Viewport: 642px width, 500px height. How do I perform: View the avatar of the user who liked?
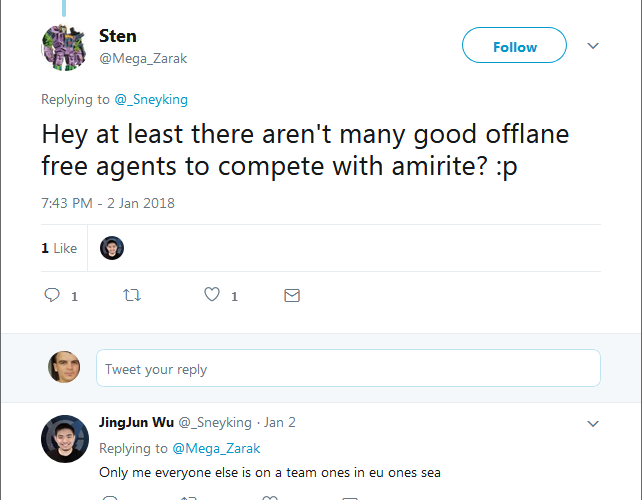113,248
